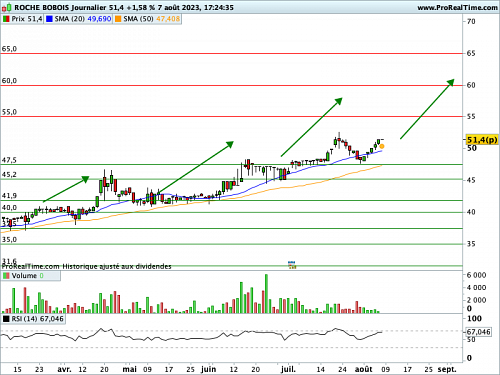500x375 pixels.
Task: Click the sept. label on the date axis
Action: click(447, 369)
